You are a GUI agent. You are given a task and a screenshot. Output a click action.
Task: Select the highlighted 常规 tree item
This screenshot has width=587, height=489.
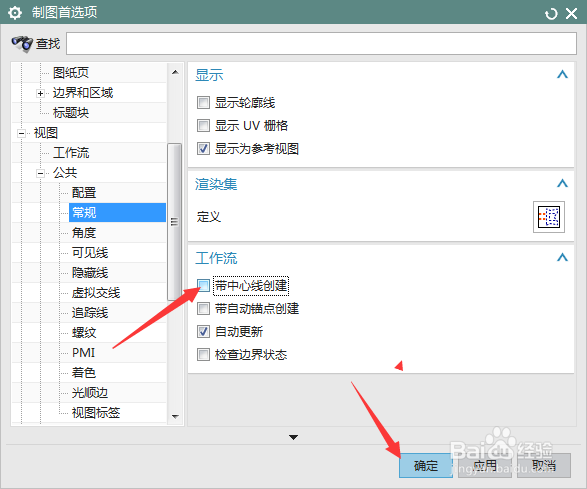(x=117, y=213)
